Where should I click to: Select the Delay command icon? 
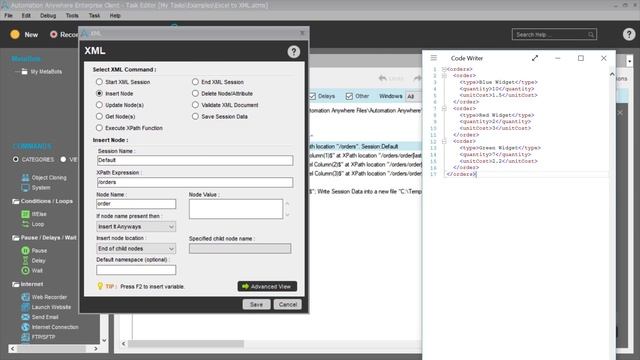click(x=25, y=260)
